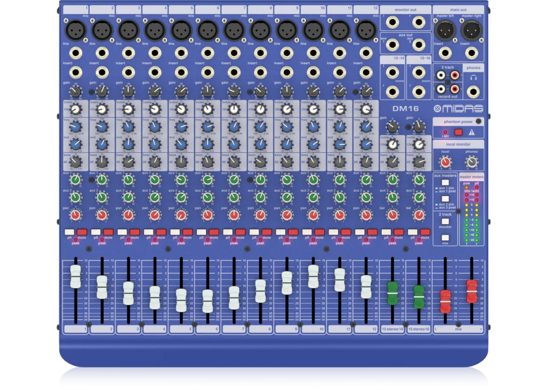Click the 'local monitor' heading
This screenshot has width=548, height=392.
(x=458, y=144)
